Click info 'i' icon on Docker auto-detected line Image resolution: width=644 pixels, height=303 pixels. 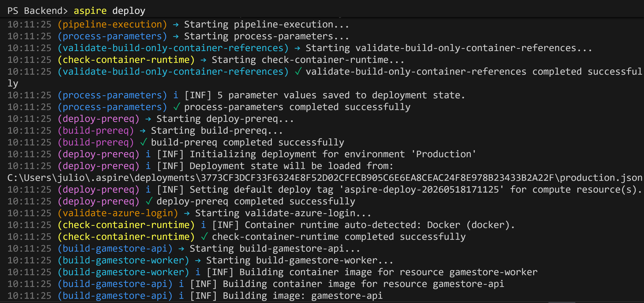[203, 225]
